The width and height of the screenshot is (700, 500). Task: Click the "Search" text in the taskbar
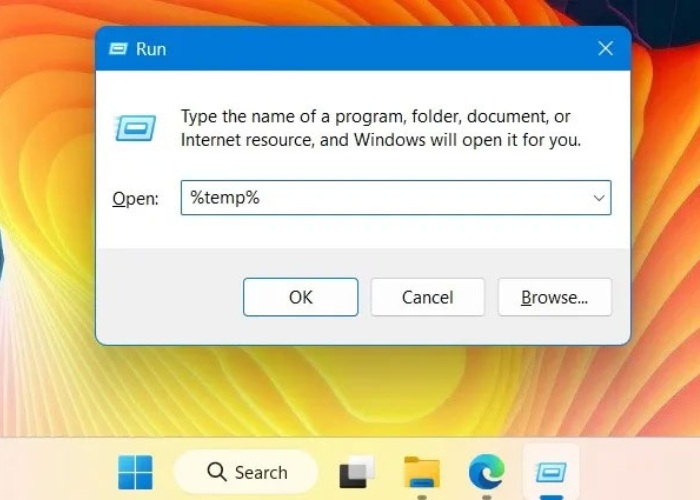[261, 473]
